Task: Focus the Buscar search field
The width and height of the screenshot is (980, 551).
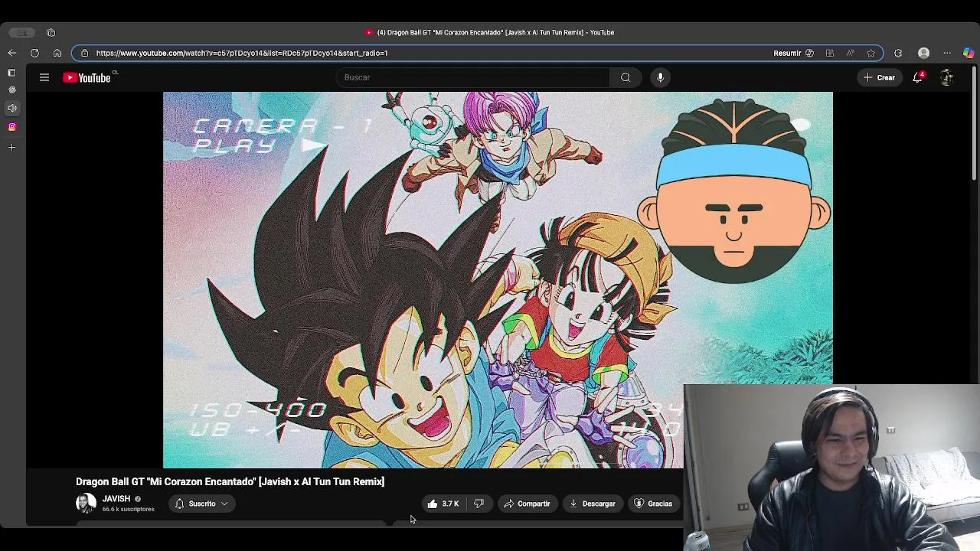Action: [x=472, y=77]
